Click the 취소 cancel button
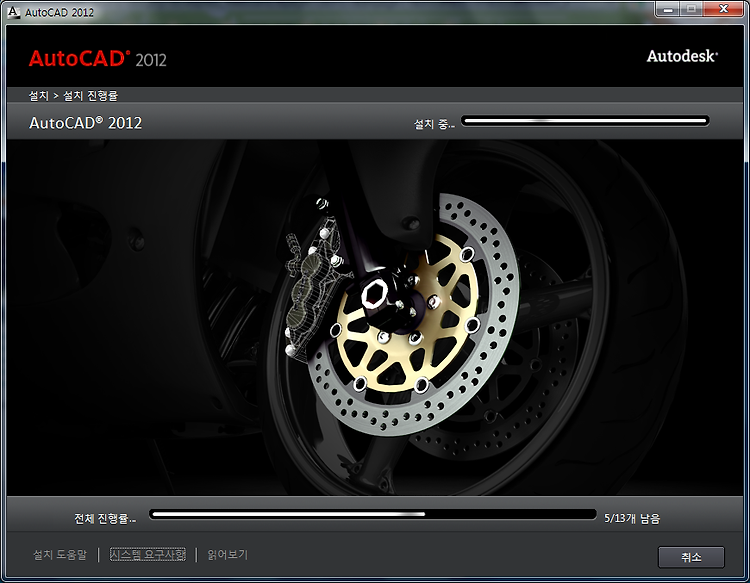The width and height of the screenshot is (750, 583). (x=691, y=557)
